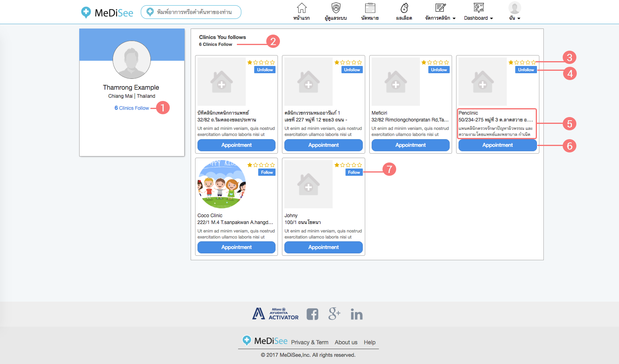This screenshot has height=364, width=619.
Task: Expand the clinic management dropdown
Action: pos(440,18)
